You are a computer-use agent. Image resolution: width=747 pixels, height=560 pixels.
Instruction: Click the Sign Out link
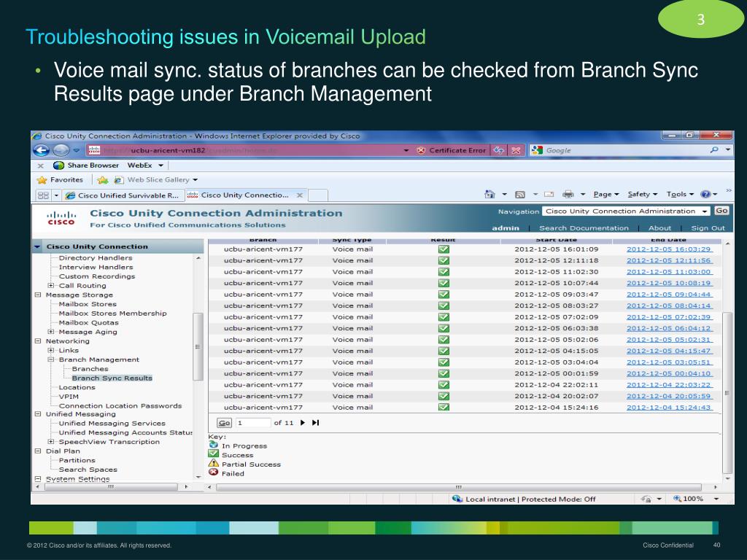pyautogui.click(x=708, y=228)
